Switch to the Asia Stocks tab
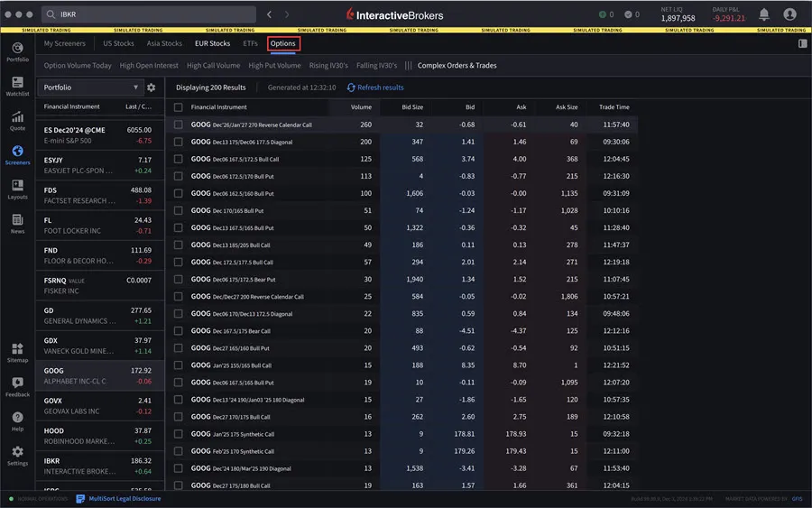This screenshot has width=812, height=508. click(164, 43)
